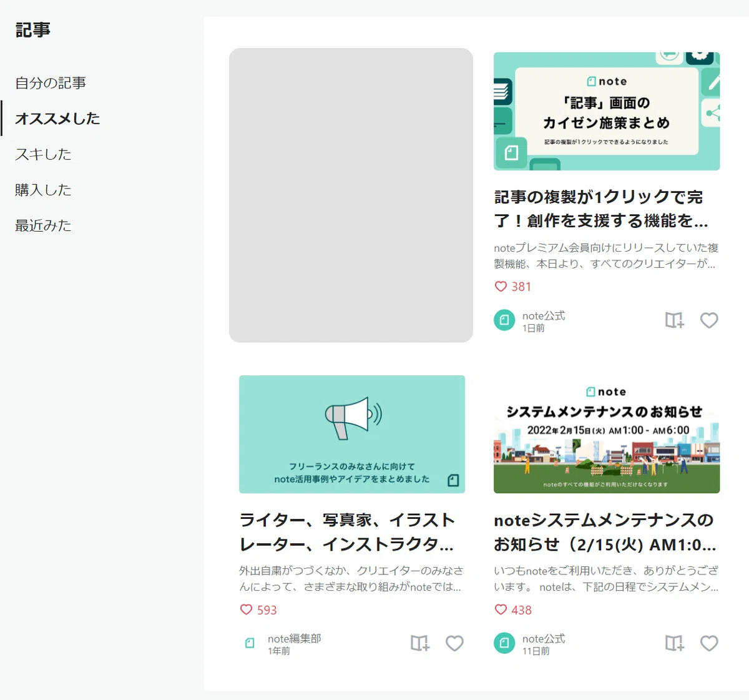Screen dimensions: 749x700
Task: Click the 381 likes count
Action: [521, 287]
